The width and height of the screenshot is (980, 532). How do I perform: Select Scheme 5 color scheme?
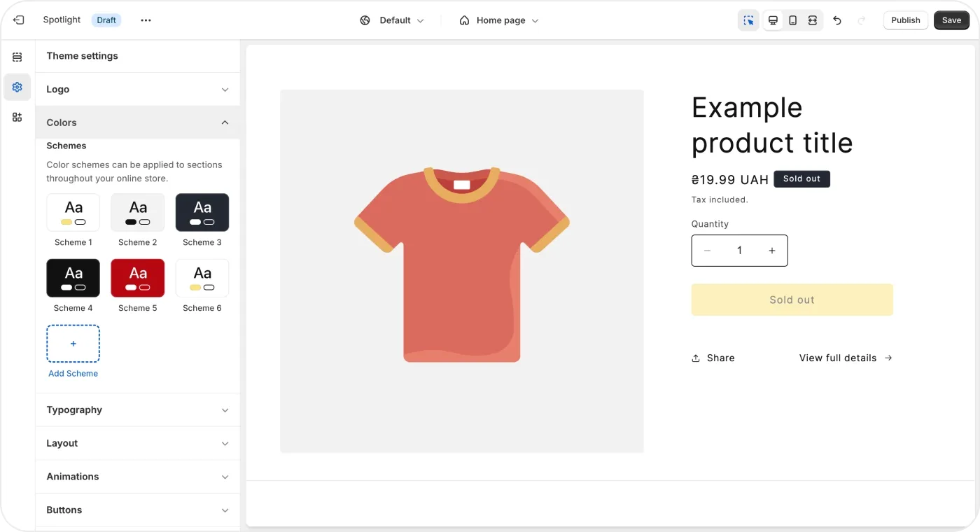pos(137,278)
